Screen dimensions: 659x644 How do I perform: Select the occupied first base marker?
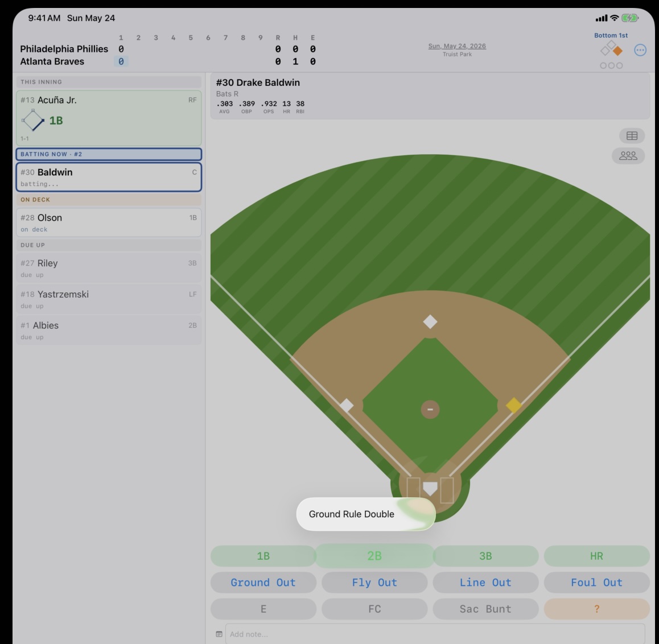pos(513,406)
